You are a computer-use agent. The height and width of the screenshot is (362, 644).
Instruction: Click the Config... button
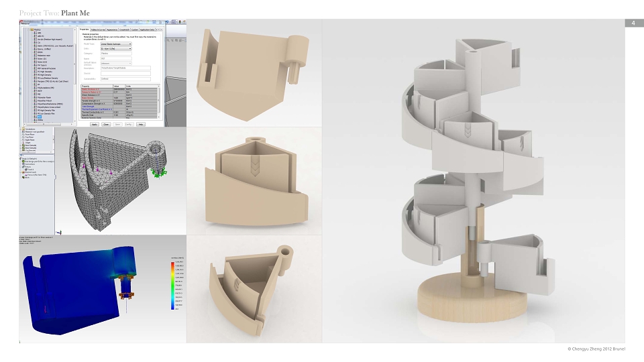point(129,124)
